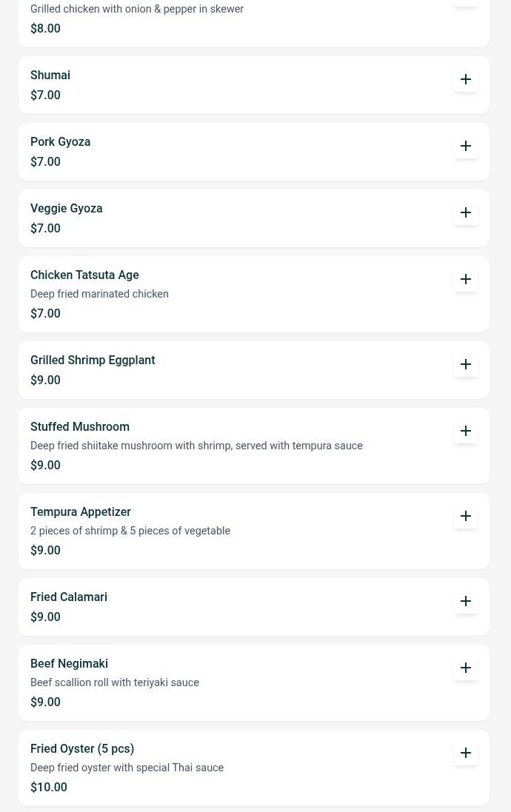The width and height of the screenshot is (511, 812).
Task: Add Fried Calamari with plus icon
Action: click(466, 601)
